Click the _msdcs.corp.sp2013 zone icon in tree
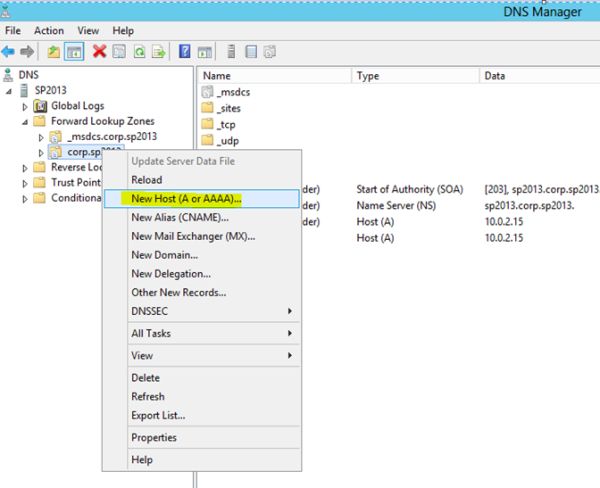The width and height of the screenshot is (600, 488). tap(55, 137)
